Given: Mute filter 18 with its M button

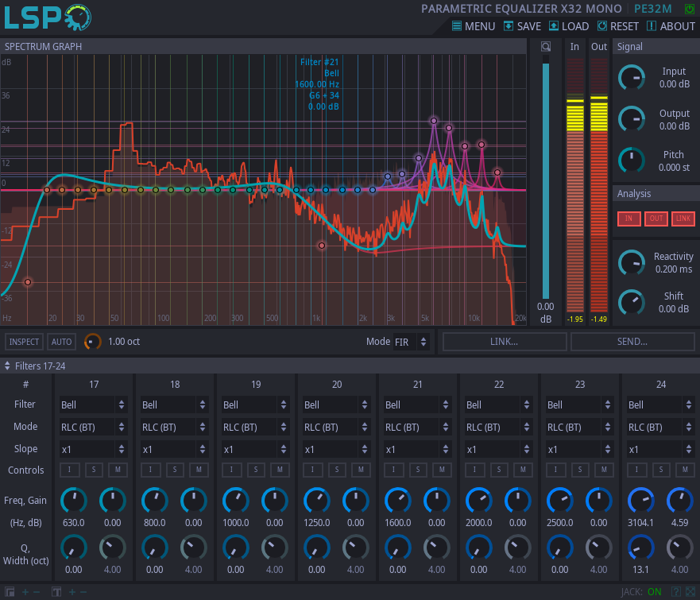Looking at the screenshot, I should pyautogui.click(x=199, y=470).
